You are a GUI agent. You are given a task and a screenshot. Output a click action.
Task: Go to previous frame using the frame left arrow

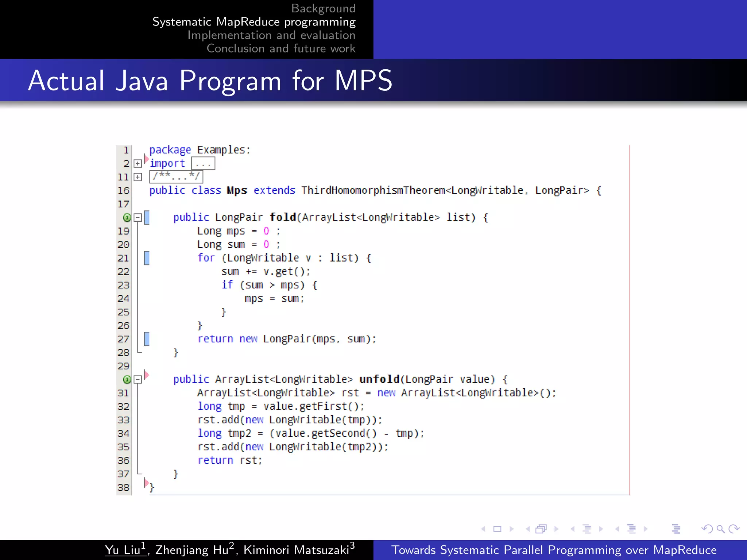coord(528,529)
